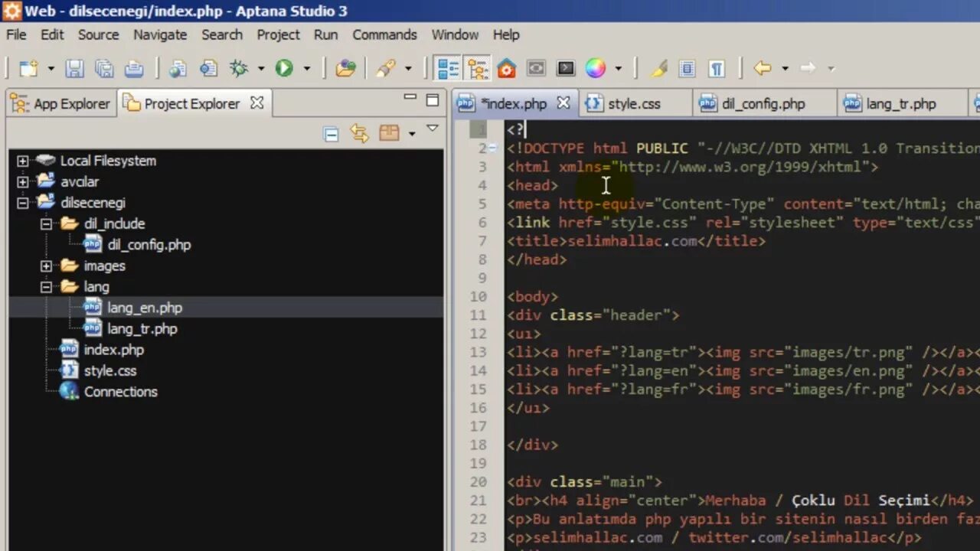Place cursor on the title tag line
Image resolution: width=980 pixels, height=551 pixels.
(636, 241)
